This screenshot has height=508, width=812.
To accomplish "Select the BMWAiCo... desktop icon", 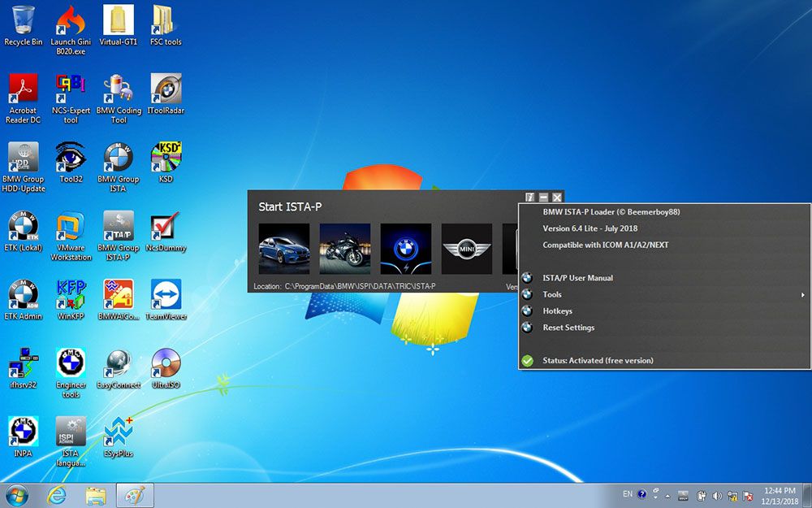I will click(119, 300).
